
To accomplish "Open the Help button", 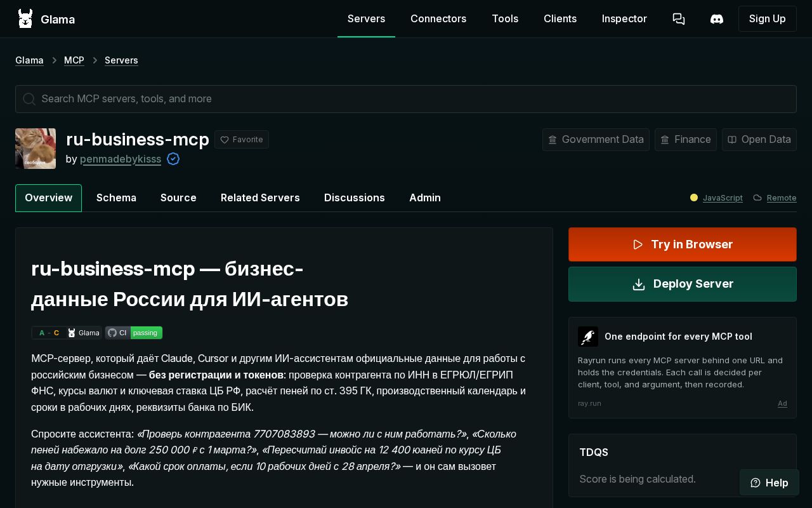I will (x=769, y=483).
